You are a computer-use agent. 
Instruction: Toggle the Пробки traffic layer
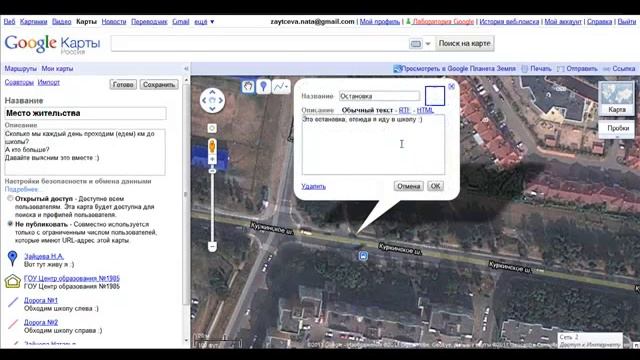pos(618,128)
